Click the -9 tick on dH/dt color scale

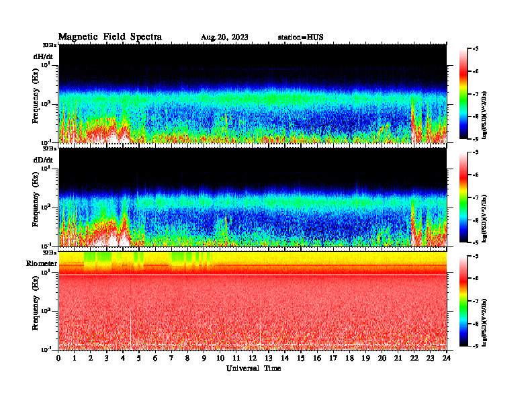pos(476,139)
